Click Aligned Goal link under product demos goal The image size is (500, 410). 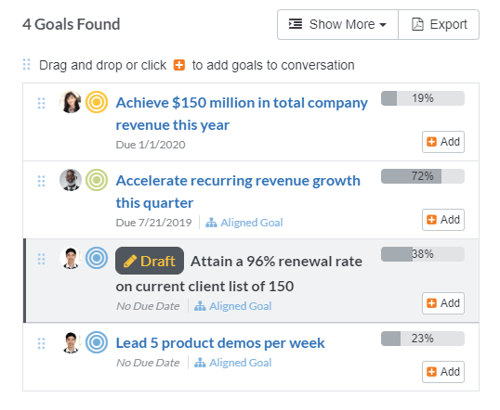(233, 363)
